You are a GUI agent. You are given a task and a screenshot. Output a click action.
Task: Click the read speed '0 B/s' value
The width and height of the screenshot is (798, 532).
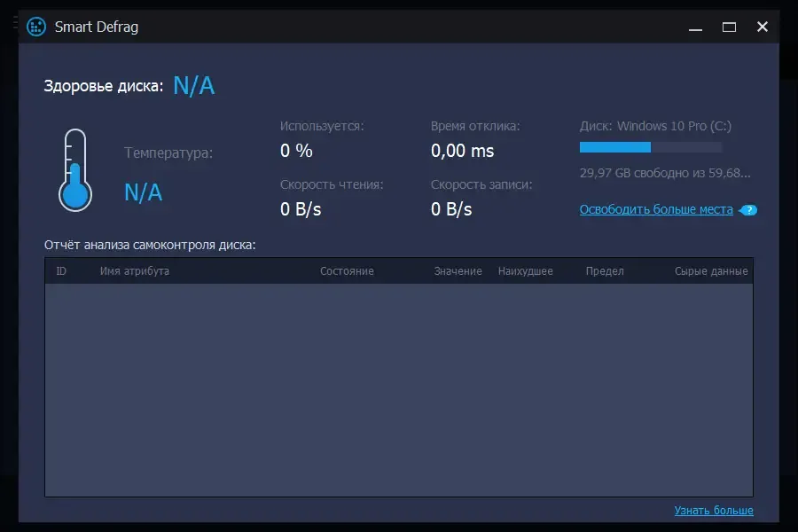pos(301,209)
